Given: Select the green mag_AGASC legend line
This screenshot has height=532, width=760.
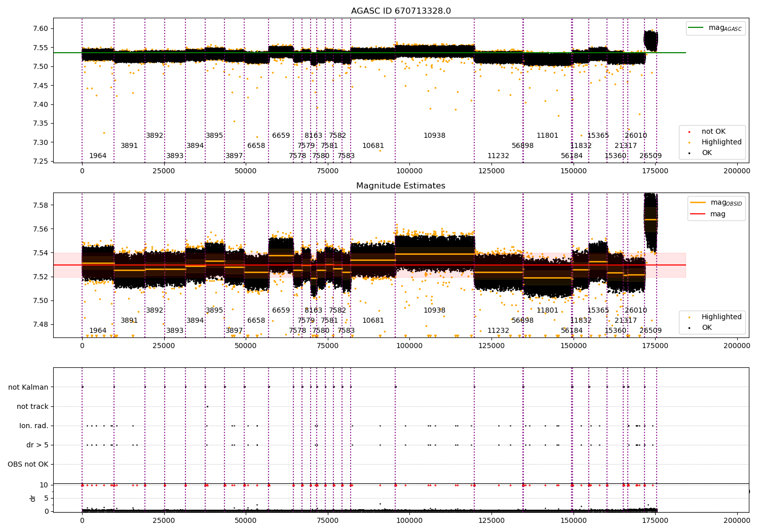Looking at the screenshot, I should click(x=697, y=28).
